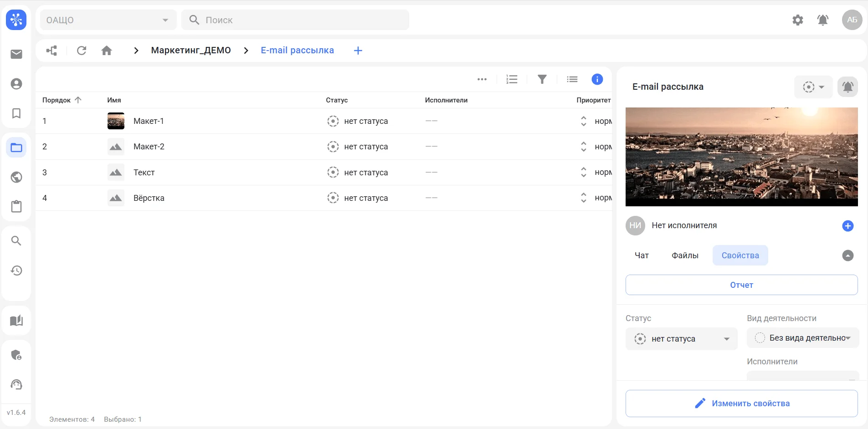Toggle the status circle of Макет-1 row
868x429 pixels.
(x=333, y=121)
